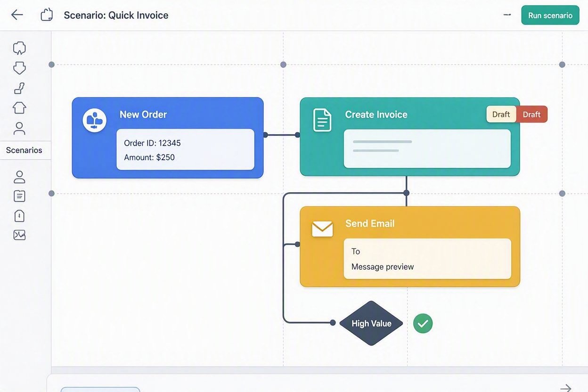Screen dimensions: 588x392
Task: Select the downward shield-shaped sidebar icon
Action: coord(19,68)
